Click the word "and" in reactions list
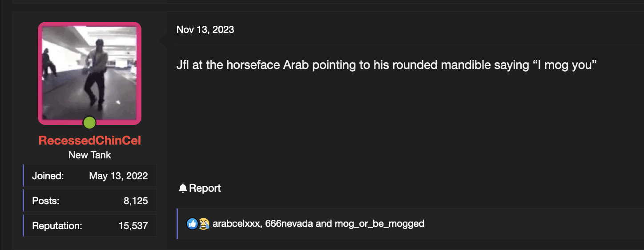This screenshot has height=250, width=644. coord(324,224)
